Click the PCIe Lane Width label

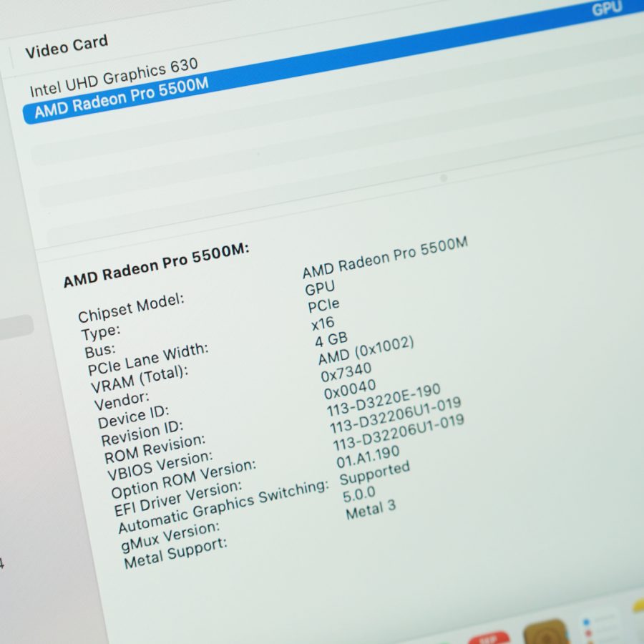pos(148,359)
